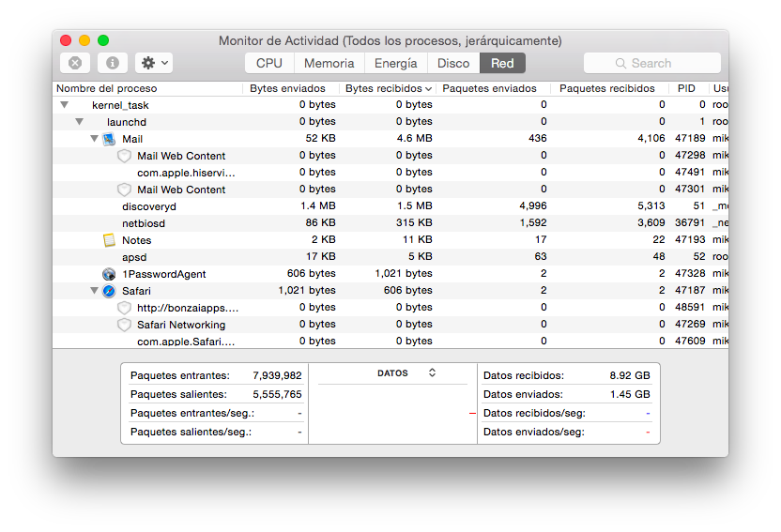Collapse the launchd disclosure triangle
The image size is (781, 532).
[79, 122]
